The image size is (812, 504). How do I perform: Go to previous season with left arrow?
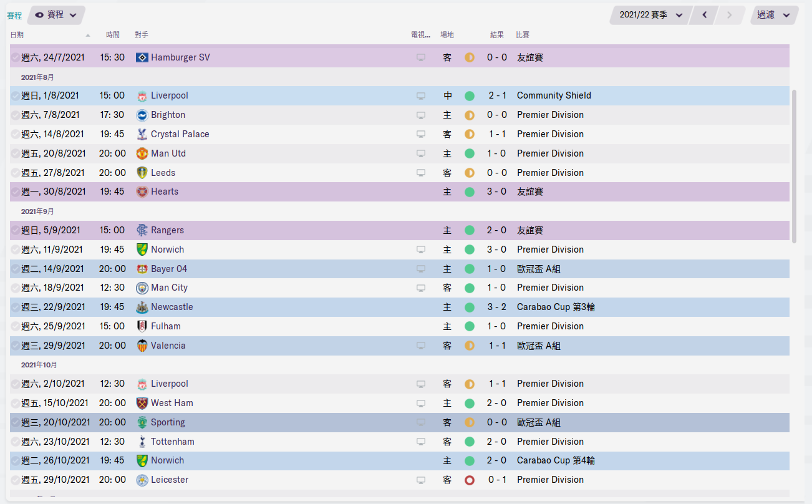pyautogui.click(x=705, y=15)
